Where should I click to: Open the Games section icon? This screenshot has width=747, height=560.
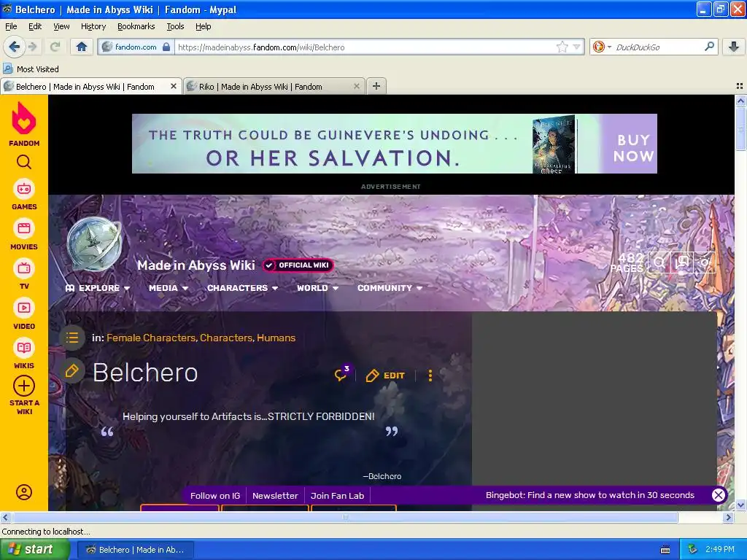pos(24,189)
